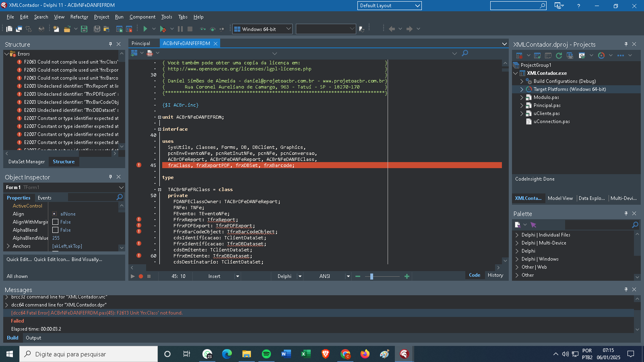
Task: Open the Windows 64-bit platform dropdown
Action: 288,29
